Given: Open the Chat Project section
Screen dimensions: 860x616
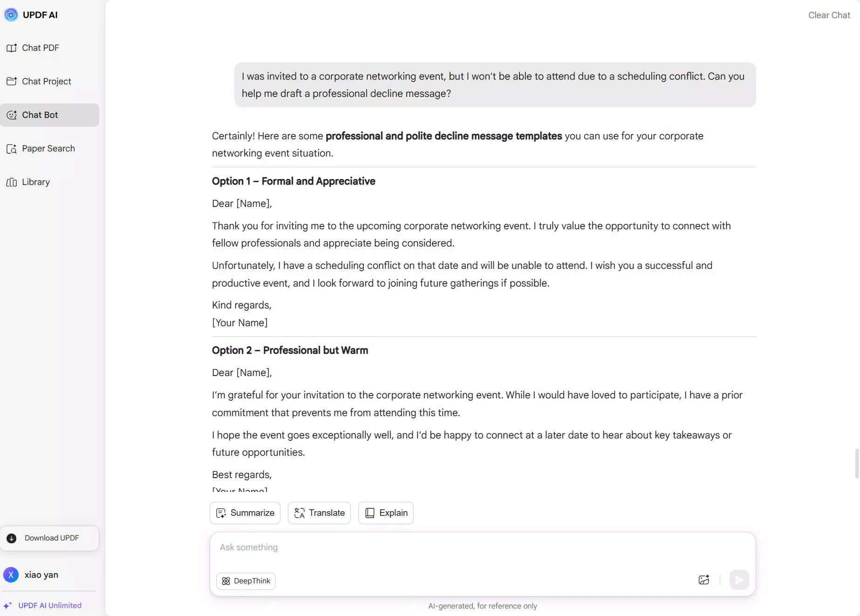Looking at the screenshot, I should pyautogui.click(x=46, y=81).
